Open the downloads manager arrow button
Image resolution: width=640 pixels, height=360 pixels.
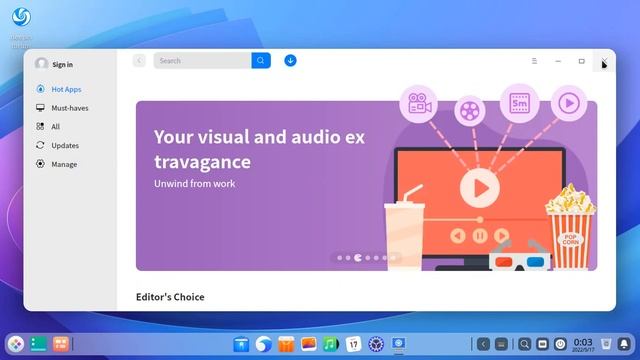(x=290, y=61)
